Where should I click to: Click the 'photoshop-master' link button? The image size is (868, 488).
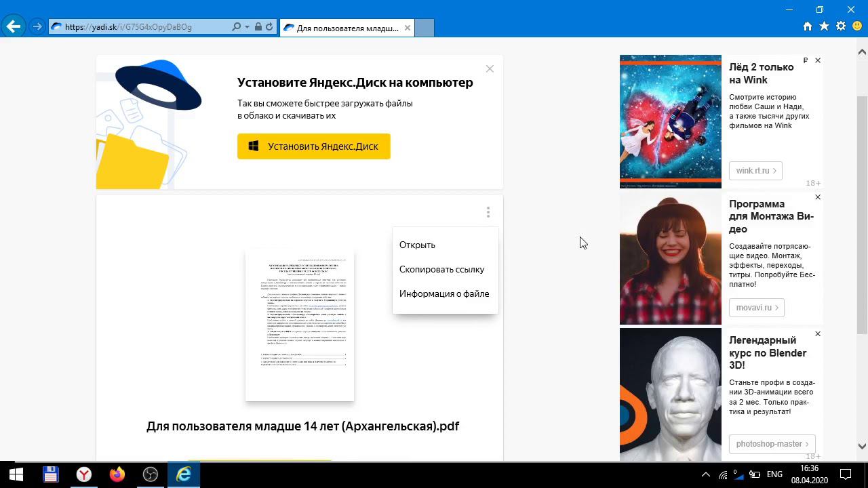772,444
